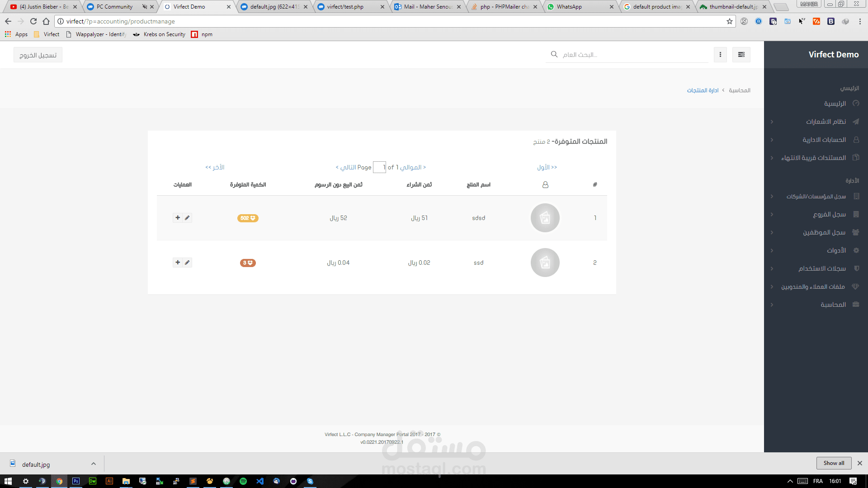868x488 pixels.
Task: Open the vertical three-dots options menu
Action: 720,55
